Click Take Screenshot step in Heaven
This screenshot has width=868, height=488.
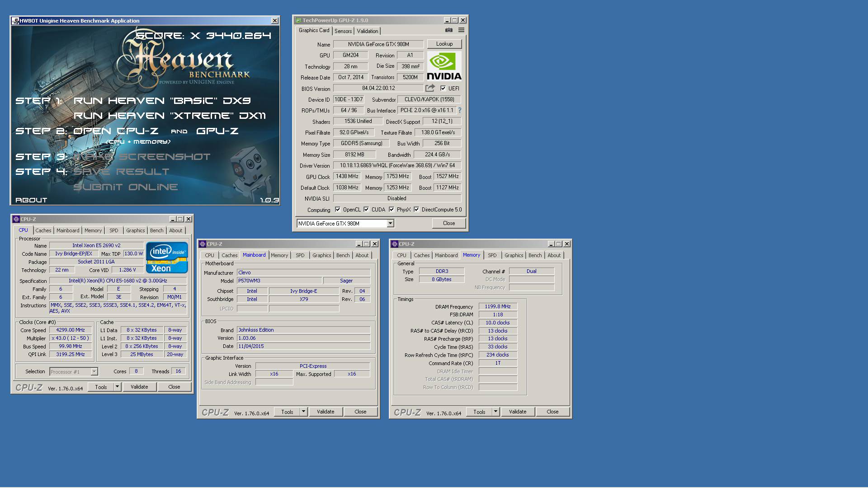point(142,157)
